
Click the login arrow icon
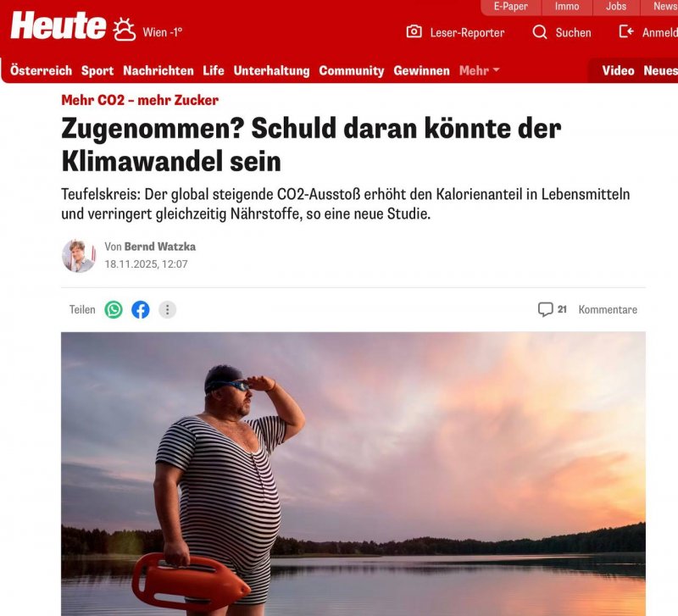[x=626, y=31]
